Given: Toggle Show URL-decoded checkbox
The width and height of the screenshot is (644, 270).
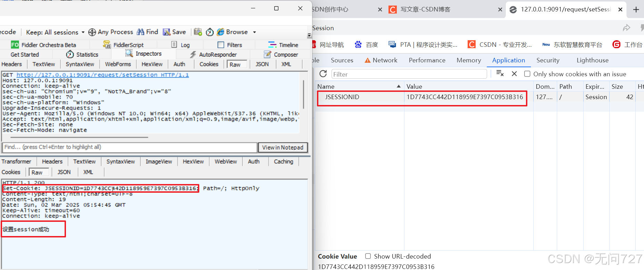Looking at the screenshot, I should 368,256.
